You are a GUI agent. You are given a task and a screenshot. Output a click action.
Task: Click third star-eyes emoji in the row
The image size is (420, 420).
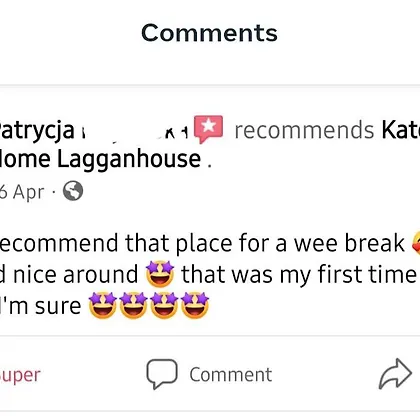pyautogui.click(x=164, y=305)
